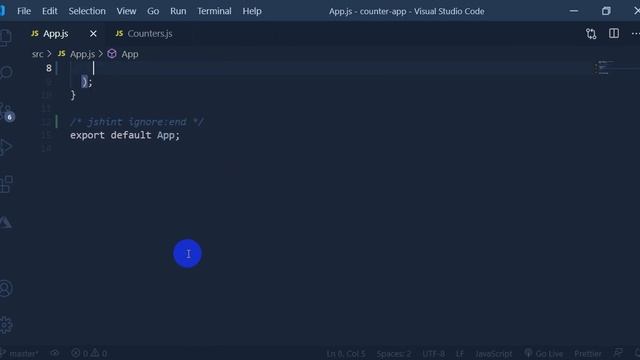The image size is (640, 360).
Task: Click the sync/publish changes icon in status bar
Action: click(x=55, y=353)
